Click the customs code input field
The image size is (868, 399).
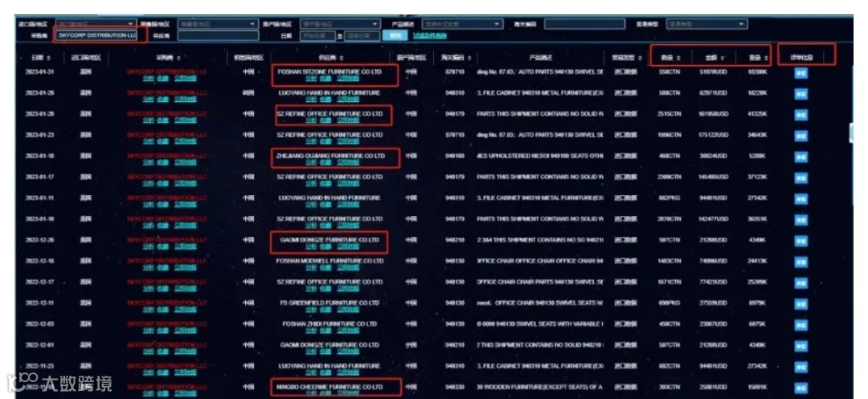[584, 24]
